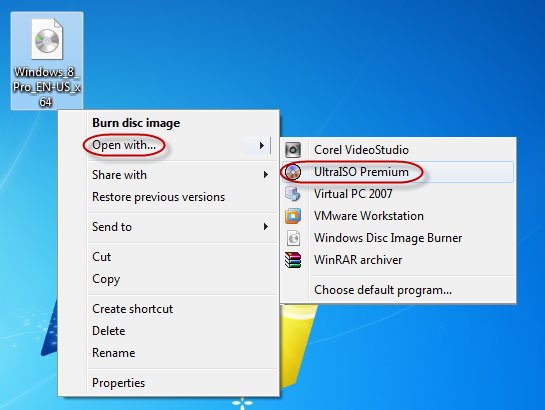The height and width of the screenshot is (410, 545).
Task: Click the Windows_8_Pro_EN-US_x64 file name label
Action: tap(47, 87)
